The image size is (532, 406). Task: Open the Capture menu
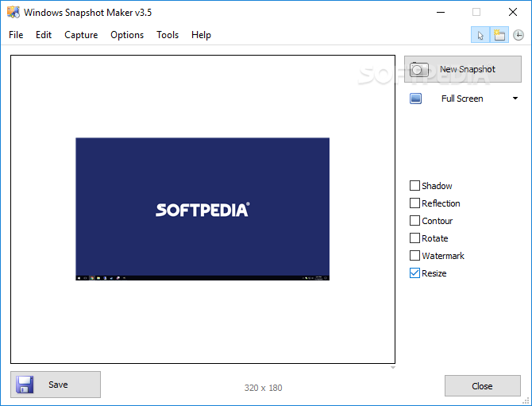click(81, 35)
